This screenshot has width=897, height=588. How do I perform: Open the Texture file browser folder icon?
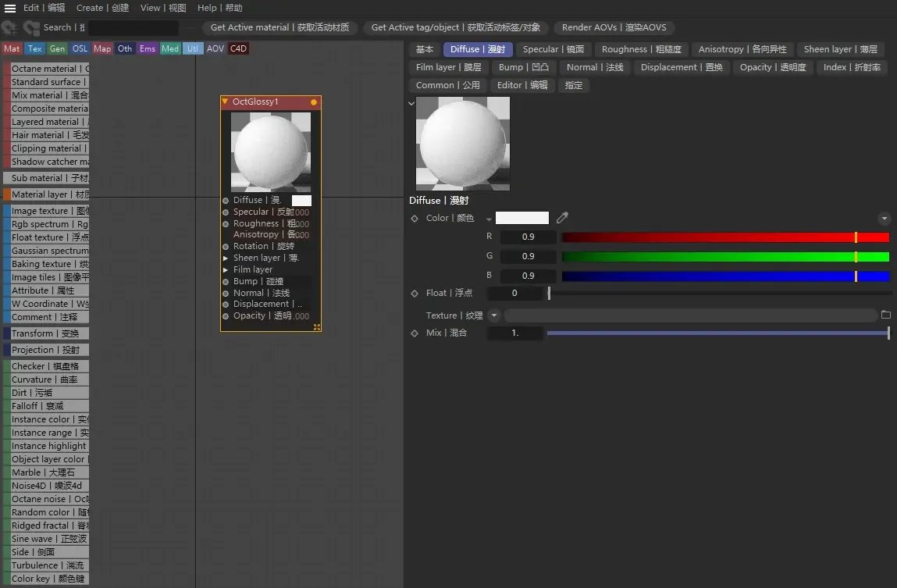tap(887, 315)
